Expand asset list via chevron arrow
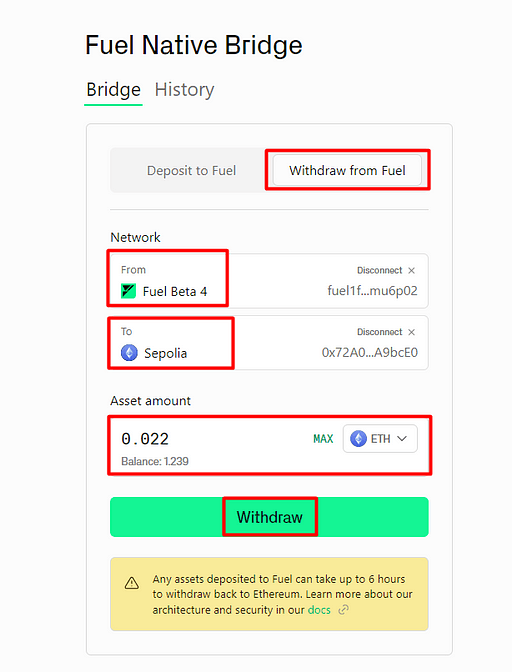 pos(402,438)
